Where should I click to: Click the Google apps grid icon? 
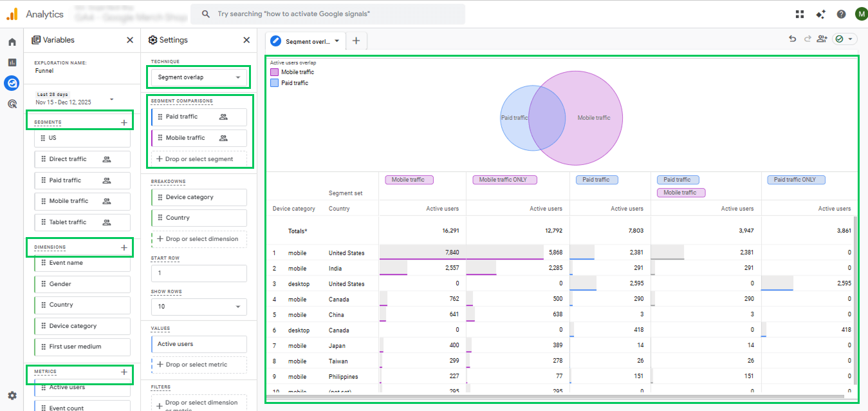(x=800, y=14)
